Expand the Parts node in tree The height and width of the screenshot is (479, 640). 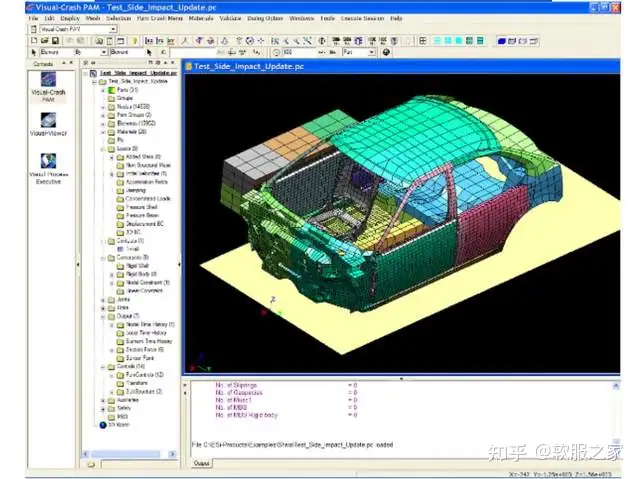(x=103, y=90)
